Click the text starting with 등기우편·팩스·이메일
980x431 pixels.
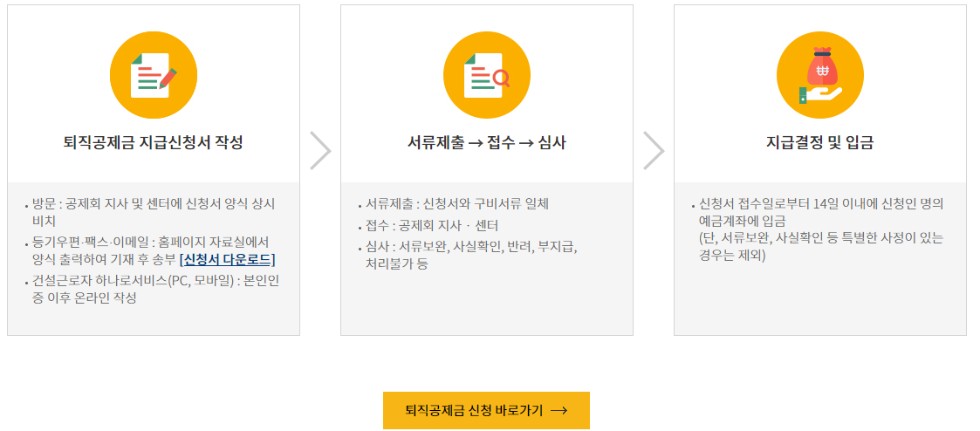click(x=153, y=250)
